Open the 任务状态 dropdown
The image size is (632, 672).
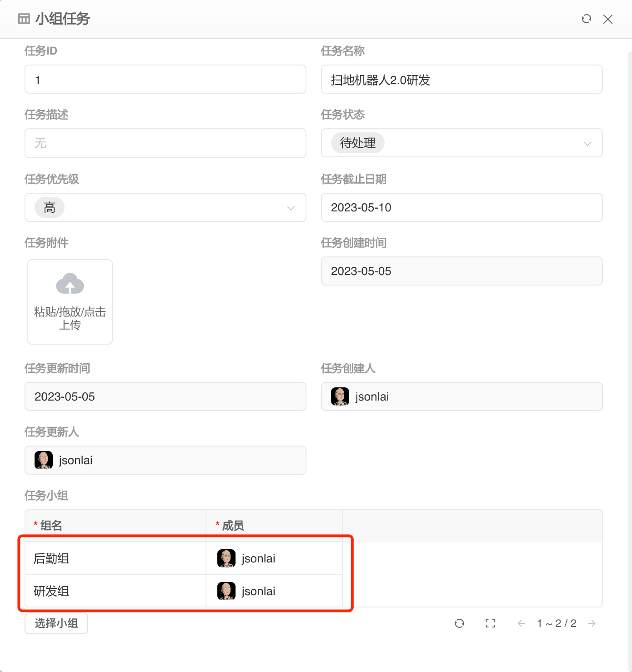point(587,143)
